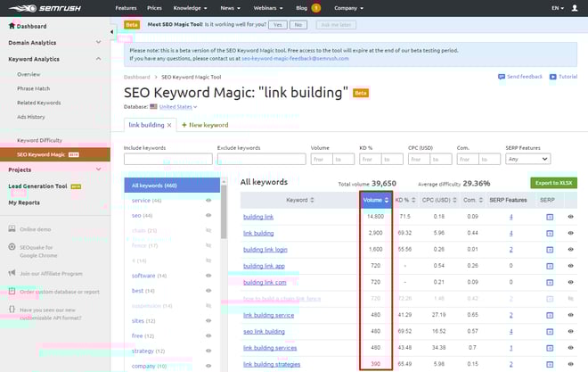Open the News menu

tap(230, 8)
